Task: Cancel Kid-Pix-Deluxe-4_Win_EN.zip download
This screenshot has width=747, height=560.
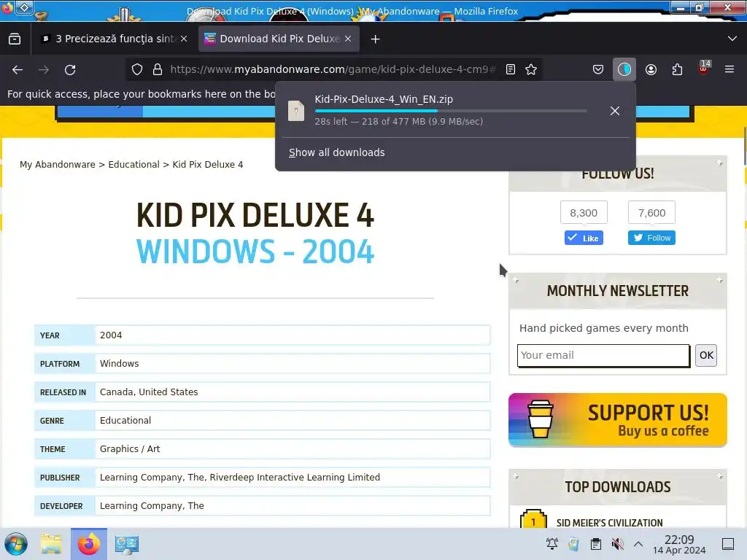Action: 615,111
